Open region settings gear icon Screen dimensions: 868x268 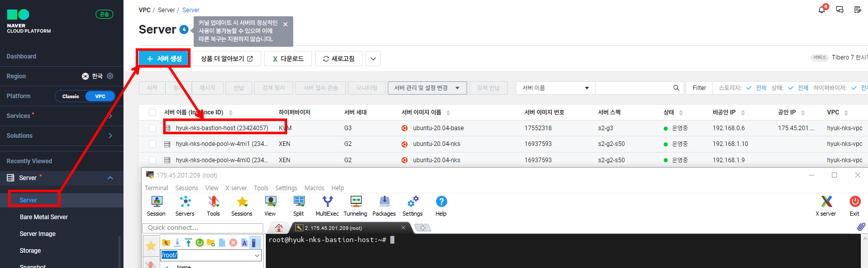coord(110,76)
